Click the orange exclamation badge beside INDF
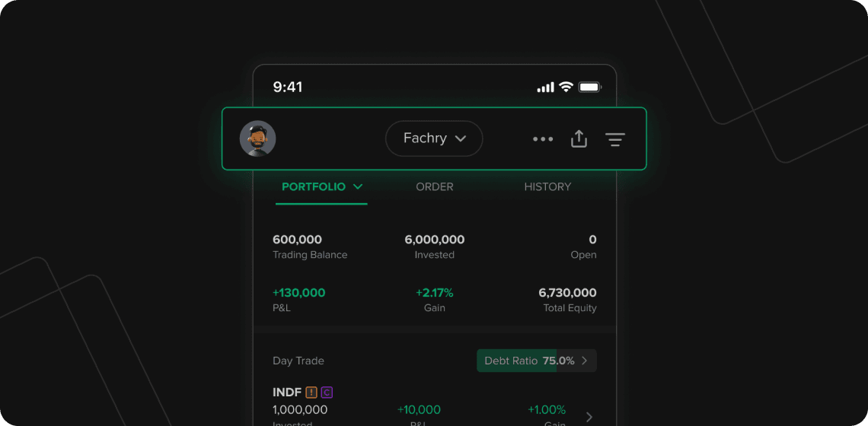The height and width of the screenshot is (426, 868). [311, 393]
